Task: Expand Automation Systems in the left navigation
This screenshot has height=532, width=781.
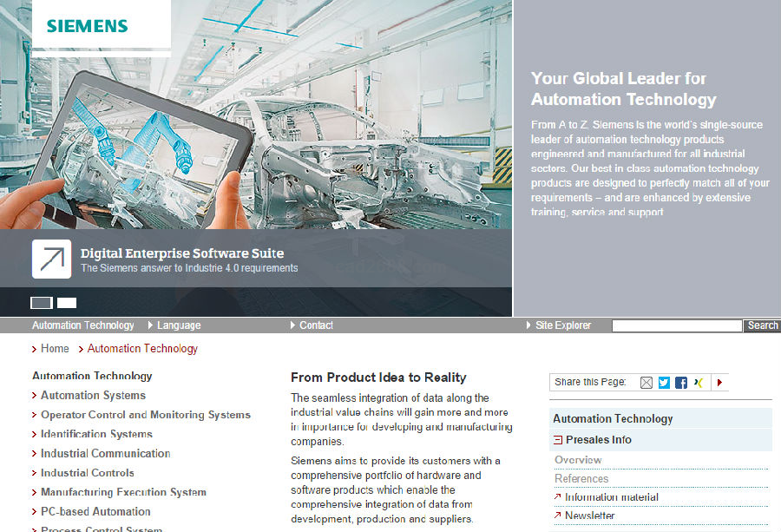Action: (x=93, y=395)
